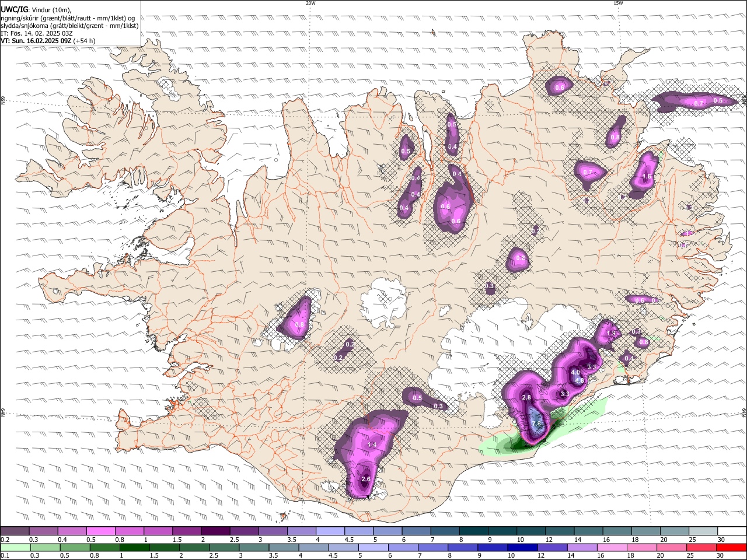The height and width of the screenshot is (560, 747).
Task: Click the 20W longitude label
Action: click(x=310, y=3)
